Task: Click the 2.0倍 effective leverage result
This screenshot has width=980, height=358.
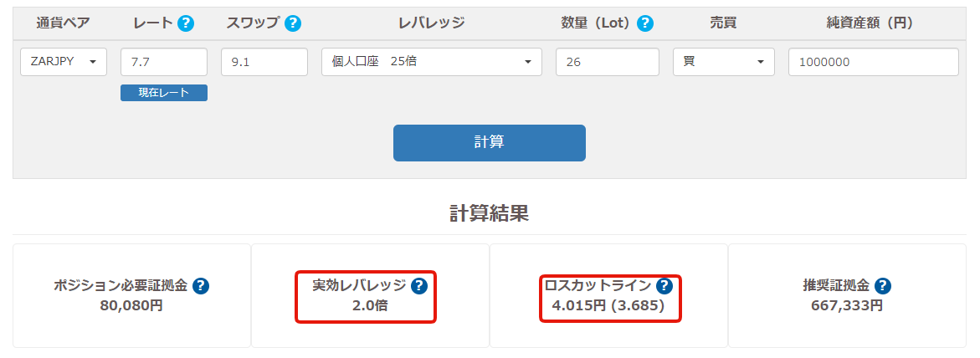Action: point(369,306)
